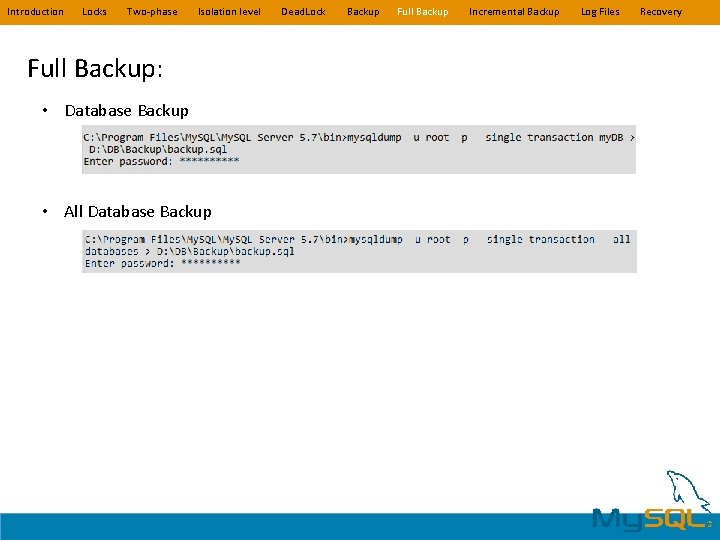Open the Incremental Backup section

(x=514, y=12)
